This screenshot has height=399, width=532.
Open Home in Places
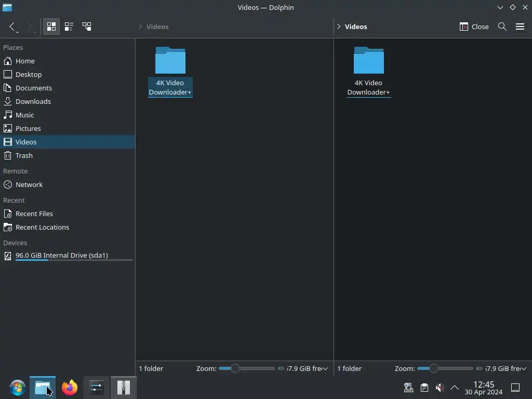[x=68, y=61]
